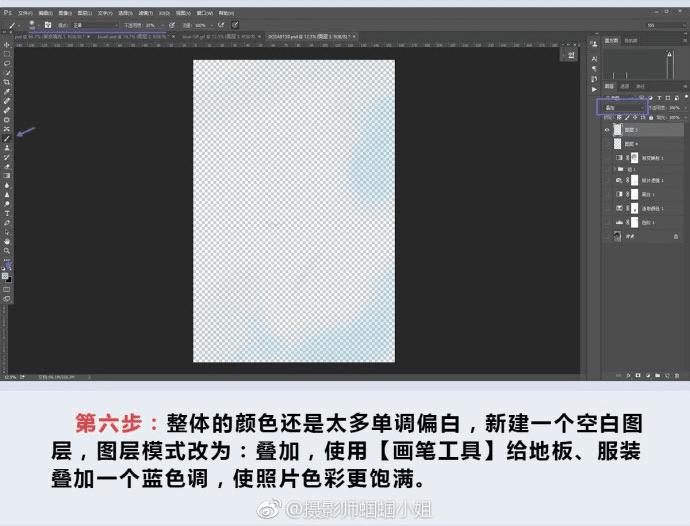Click new adjustment layer icon at panel bottom

(x=648, y=375)
